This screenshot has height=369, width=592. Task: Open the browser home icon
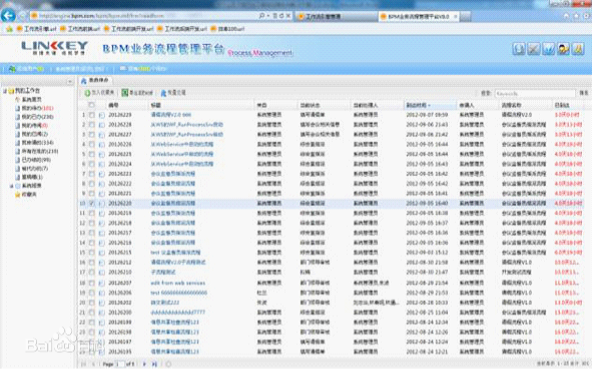pyautogui.click(x=566, y=16)
